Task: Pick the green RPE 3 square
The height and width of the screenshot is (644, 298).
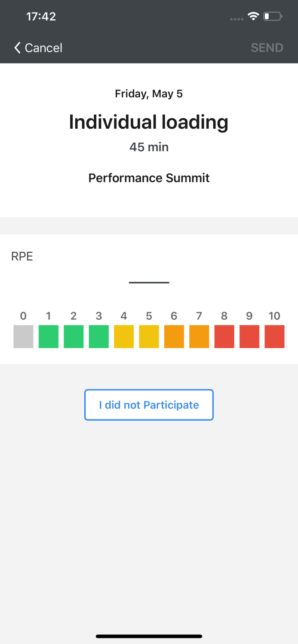Action: (x=98, y=336)
